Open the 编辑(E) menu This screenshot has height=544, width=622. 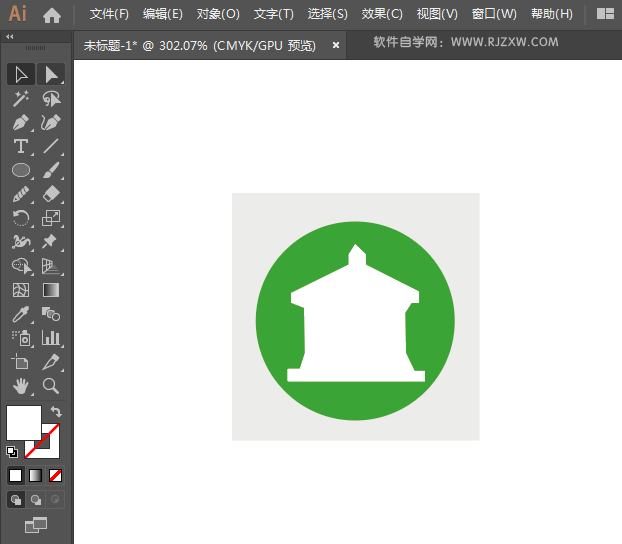pos(163,14)
